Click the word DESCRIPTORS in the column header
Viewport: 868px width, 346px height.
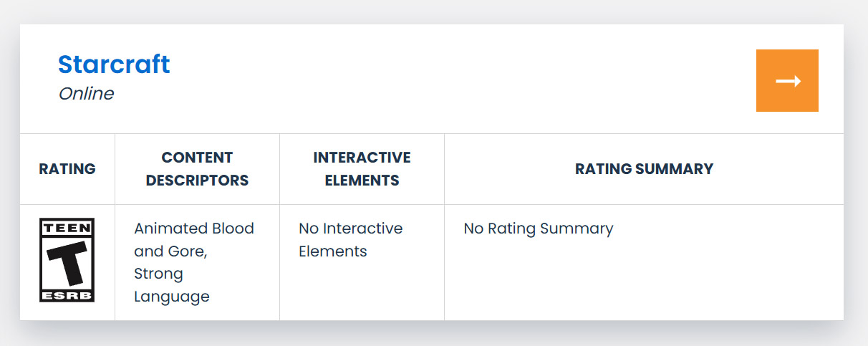pos(197,181)
